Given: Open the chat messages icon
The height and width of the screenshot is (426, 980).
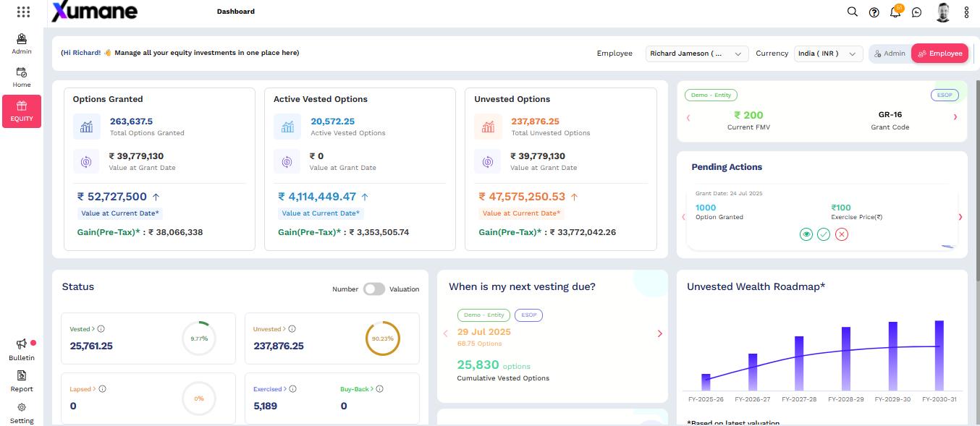Looking at the screenshot, I should coord(917,12).
